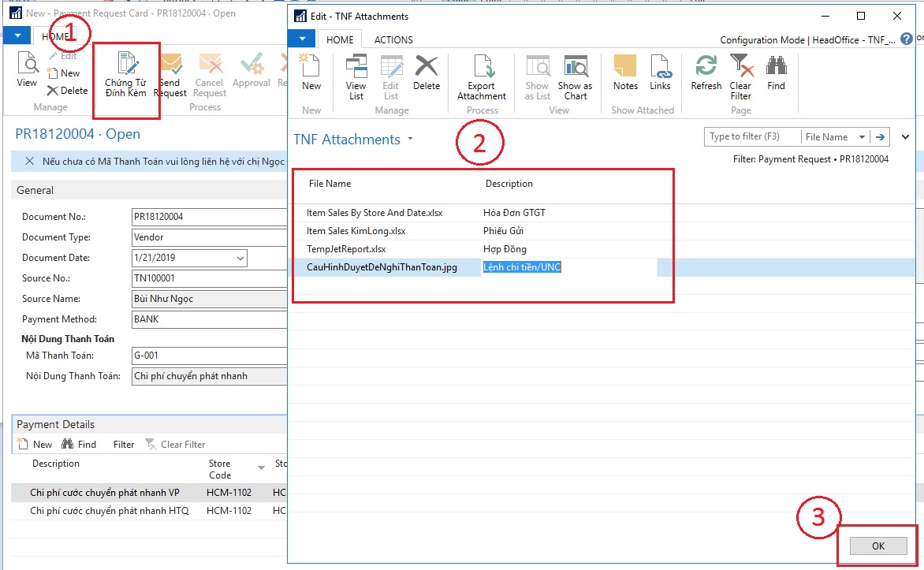
Task: Select Show as List view
Action: [538, 77]
